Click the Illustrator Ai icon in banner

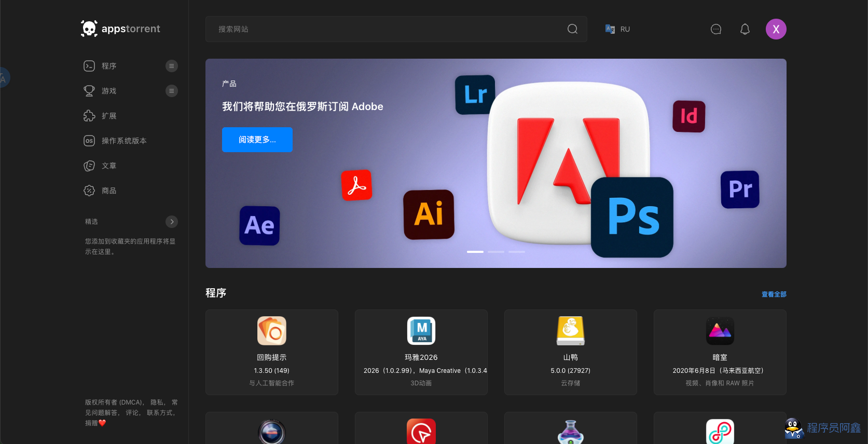[x=429, y=214]
